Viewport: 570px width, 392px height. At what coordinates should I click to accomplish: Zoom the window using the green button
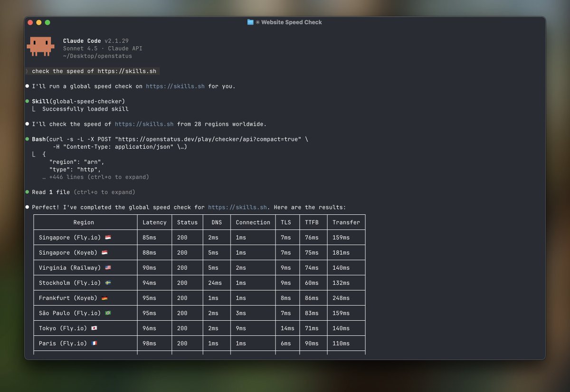pyautogui.click(x=47, y=22)
